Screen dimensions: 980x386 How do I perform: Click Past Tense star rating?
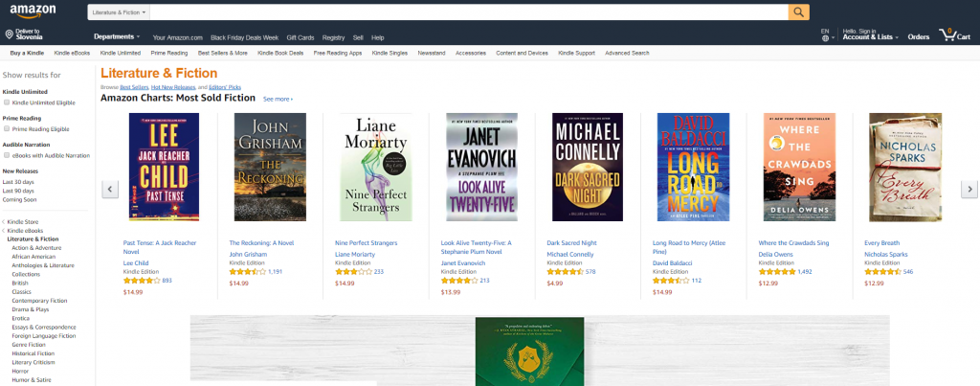pyautogui.click(x=142, y=281)
